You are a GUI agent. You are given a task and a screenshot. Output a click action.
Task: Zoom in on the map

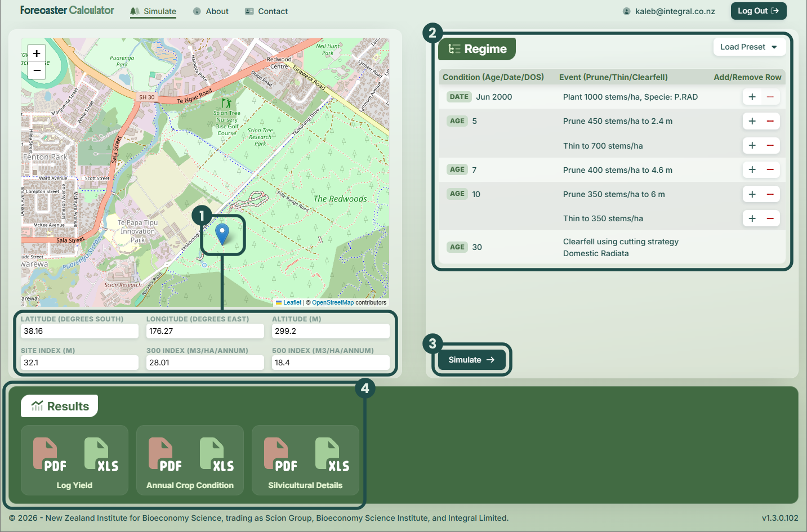37,53
